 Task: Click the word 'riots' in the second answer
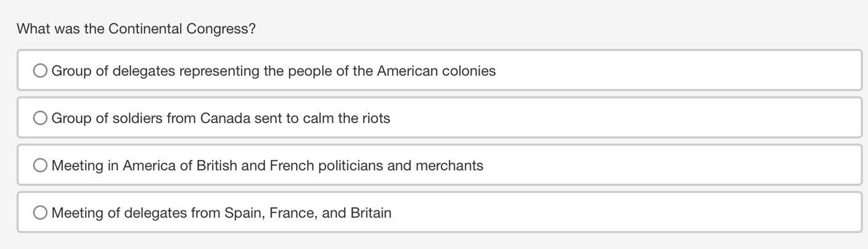coord(376,118)
